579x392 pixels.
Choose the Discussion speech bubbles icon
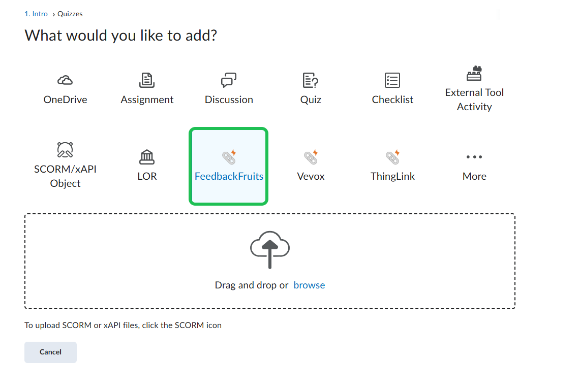[x=229, y=80]
